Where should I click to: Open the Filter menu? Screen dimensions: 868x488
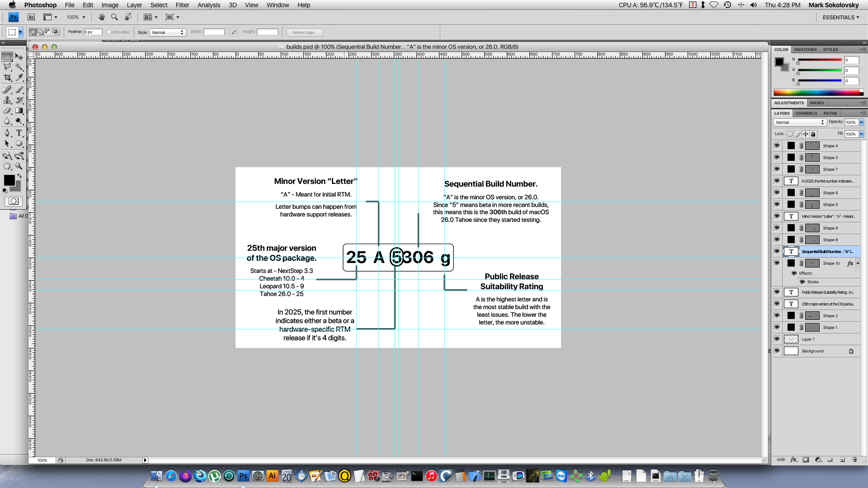click(182, 5)
